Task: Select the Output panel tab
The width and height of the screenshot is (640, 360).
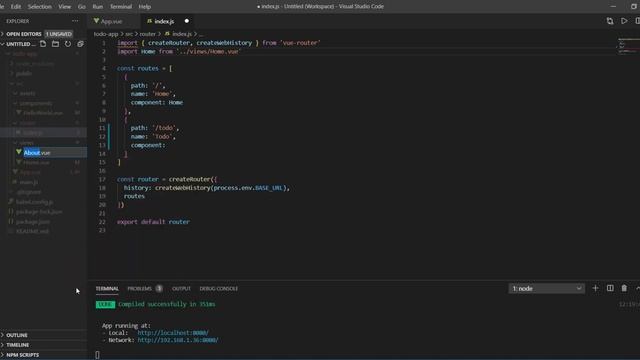Action: tap(181, 288)
